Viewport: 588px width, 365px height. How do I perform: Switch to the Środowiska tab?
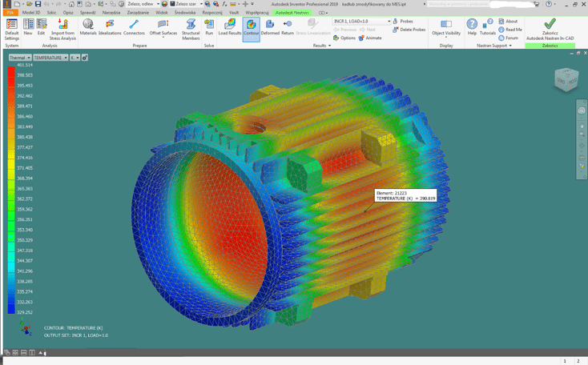[x=185, y=12]
